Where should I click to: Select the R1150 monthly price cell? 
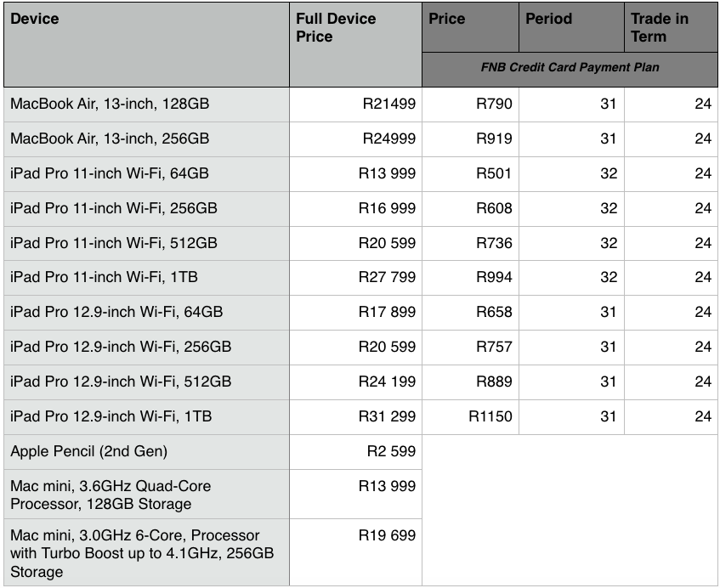pos(490,416)
